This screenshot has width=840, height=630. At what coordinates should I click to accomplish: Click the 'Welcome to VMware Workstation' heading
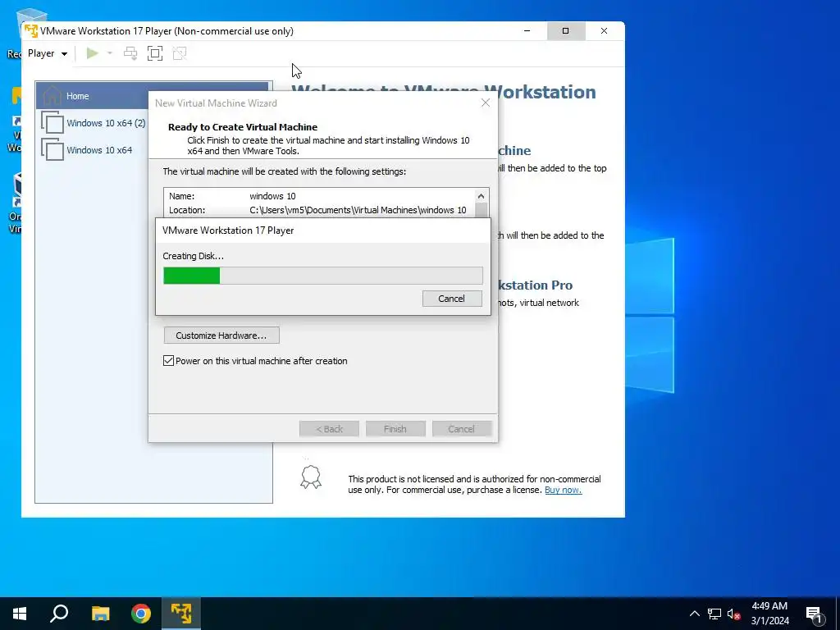pos(444,92)
